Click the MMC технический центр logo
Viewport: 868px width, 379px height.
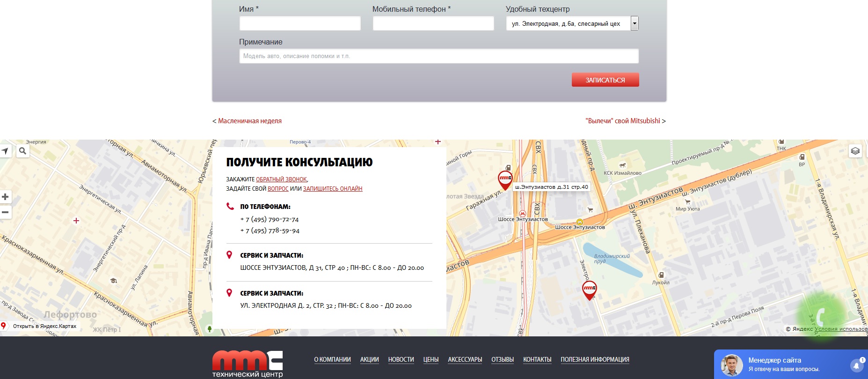point(248,364)
